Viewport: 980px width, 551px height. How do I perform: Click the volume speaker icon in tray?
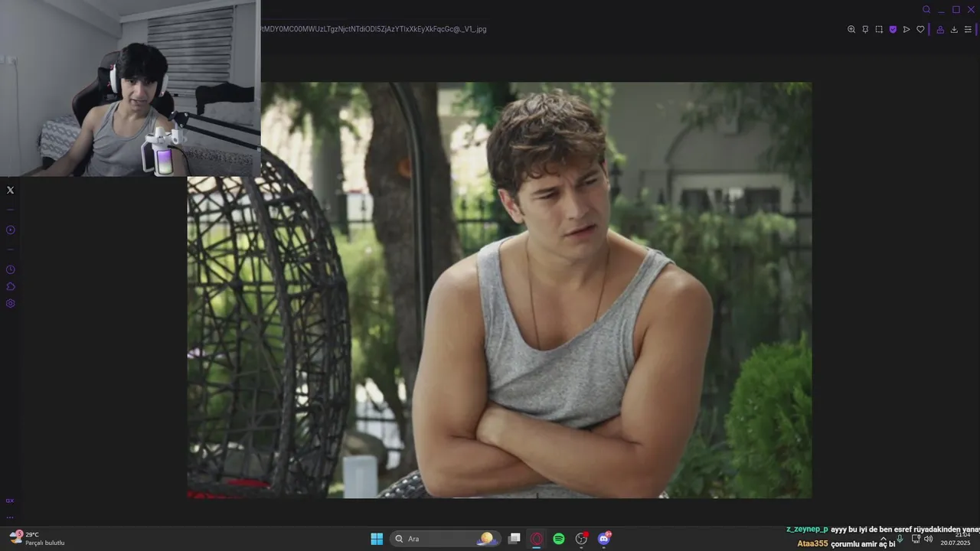[928, 539]
